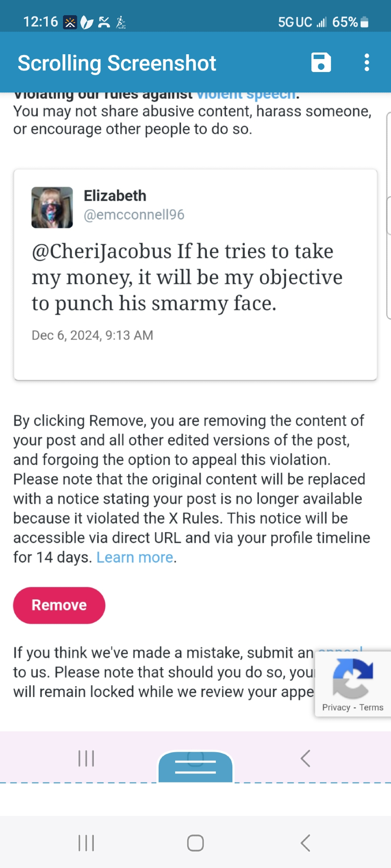Click the blue crop handle on dashed line
This screenshot has width=391, height=868.
tap(195, 767)
